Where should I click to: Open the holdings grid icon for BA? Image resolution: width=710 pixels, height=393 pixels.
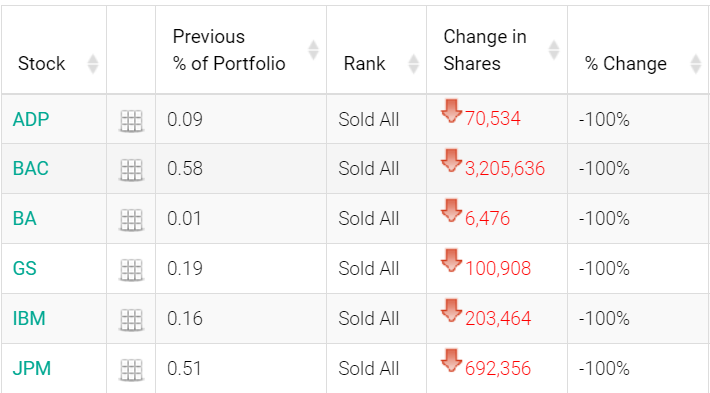[131, 220]
